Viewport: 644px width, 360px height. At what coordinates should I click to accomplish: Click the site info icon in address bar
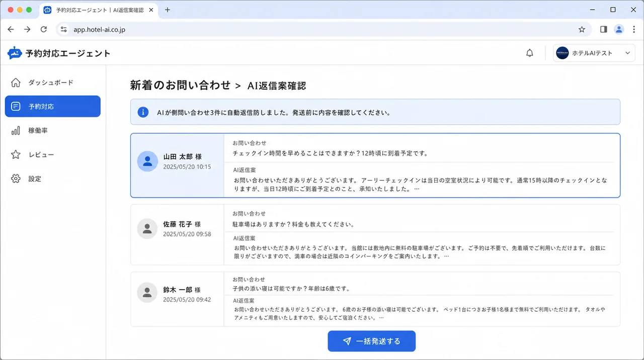[x=63, y=30]
